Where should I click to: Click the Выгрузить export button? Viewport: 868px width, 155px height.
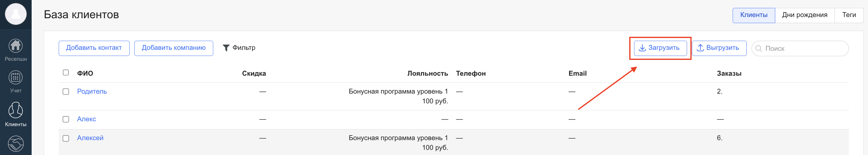(x=719, y=48)
